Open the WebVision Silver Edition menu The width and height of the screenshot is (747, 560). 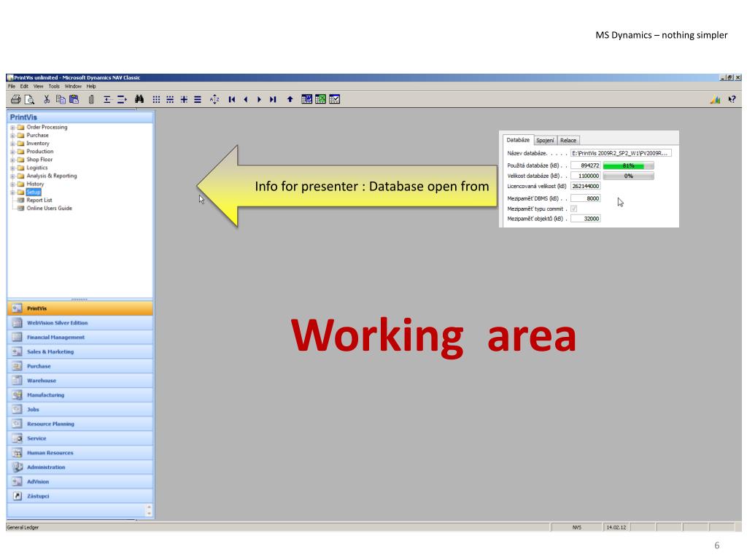(80, 323)
